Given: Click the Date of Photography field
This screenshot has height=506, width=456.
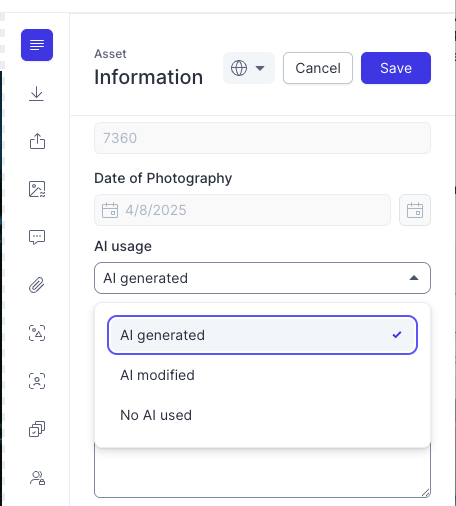Looking at the screenshot, I should pos(242,210).
